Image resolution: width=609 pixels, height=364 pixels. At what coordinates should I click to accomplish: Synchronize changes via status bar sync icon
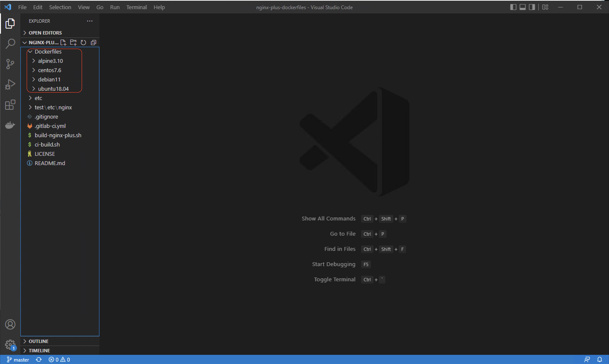(x=39, y=360)
